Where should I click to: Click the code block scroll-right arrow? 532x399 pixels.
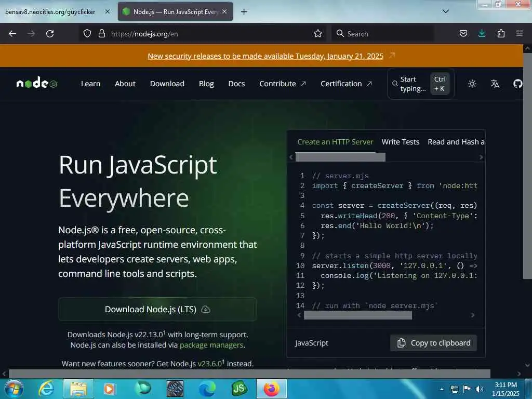click(x=473, y=315)
